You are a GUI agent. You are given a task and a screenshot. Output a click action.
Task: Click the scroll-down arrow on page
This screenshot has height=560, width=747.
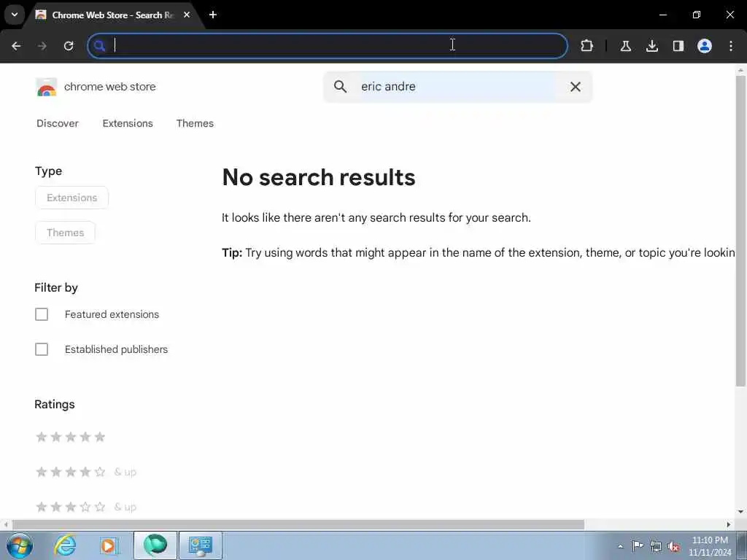[740, 512]
